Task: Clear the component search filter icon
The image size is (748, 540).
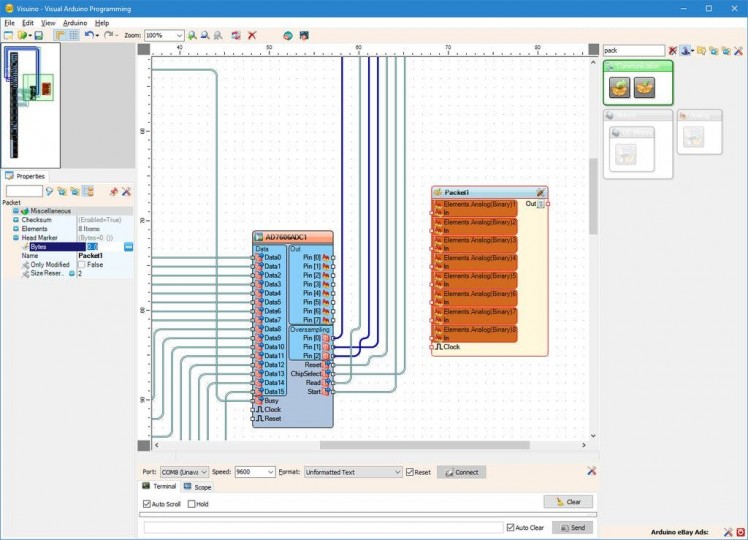Action: click(673, 50)
